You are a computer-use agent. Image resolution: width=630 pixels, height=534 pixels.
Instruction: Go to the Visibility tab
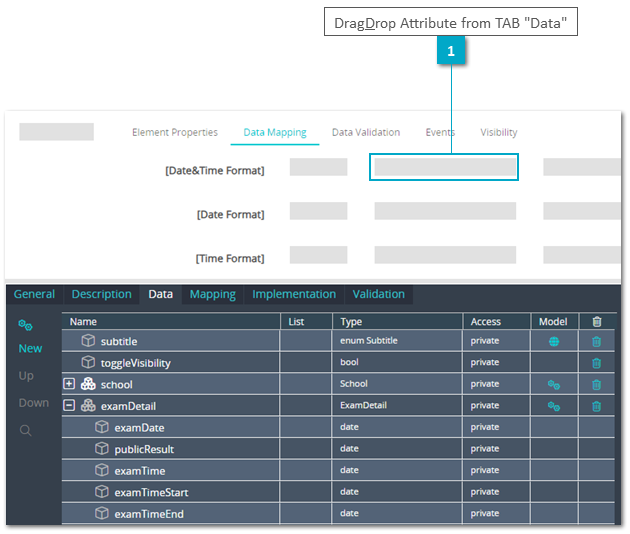499,132
